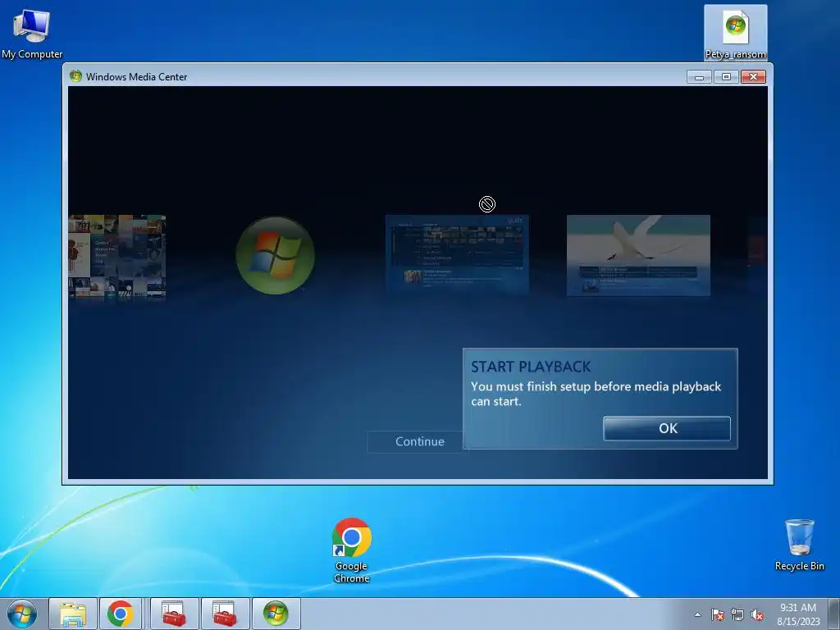Click the Show desktop strip on taskbar
Screen dimensions: 840x630
(x=834, y=614)
